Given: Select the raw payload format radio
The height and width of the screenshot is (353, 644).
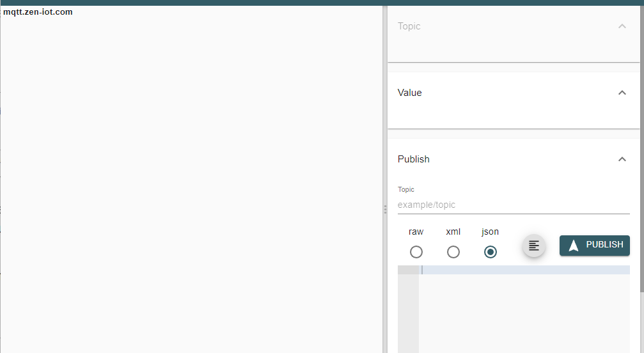Looking at the screenshot, I should pyautogui.click(x=416, y=252).
